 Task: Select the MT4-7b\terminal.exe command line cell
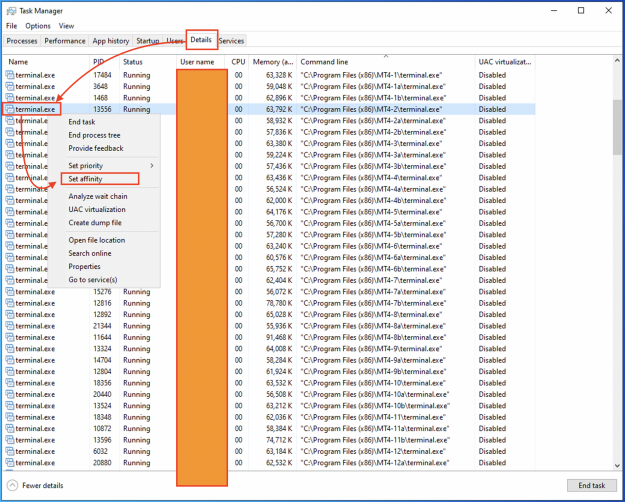point(373,303)
